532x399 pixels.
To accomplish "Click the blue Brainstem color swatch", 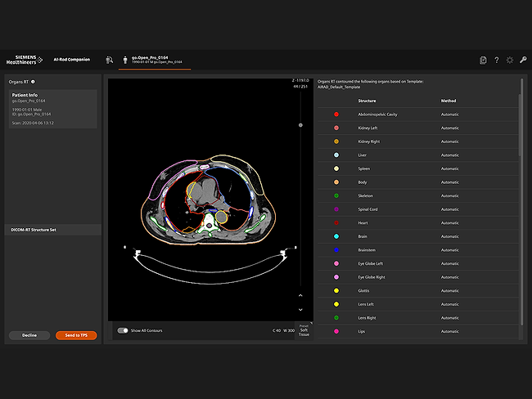I will (336, 249).
